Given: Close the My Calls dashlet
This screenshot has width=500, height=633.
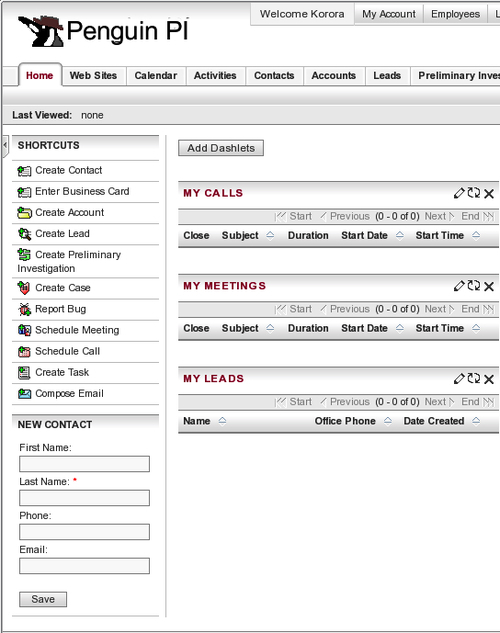Looking at the screenshot, I should (x=489, y=194).
